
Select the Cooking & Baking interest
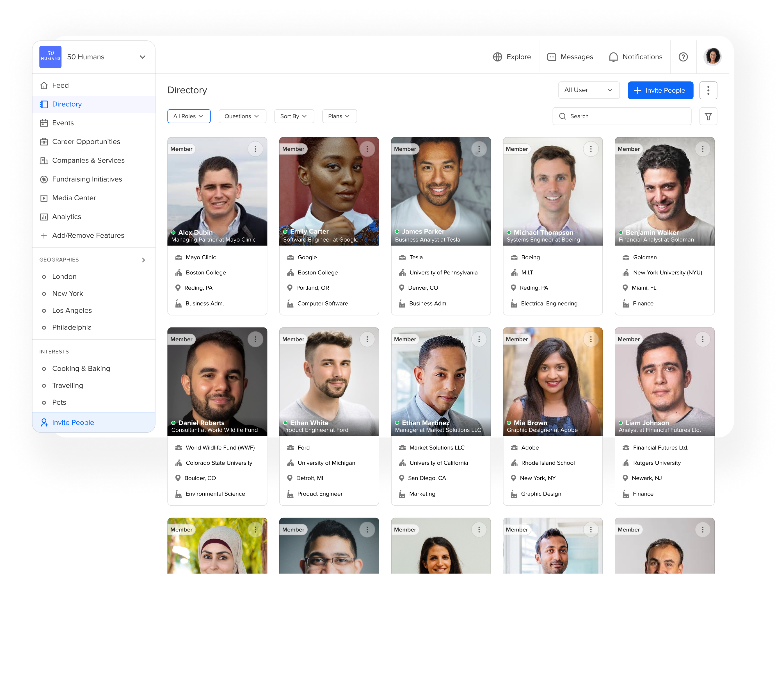pyautogui.click(x=81, y=368)
